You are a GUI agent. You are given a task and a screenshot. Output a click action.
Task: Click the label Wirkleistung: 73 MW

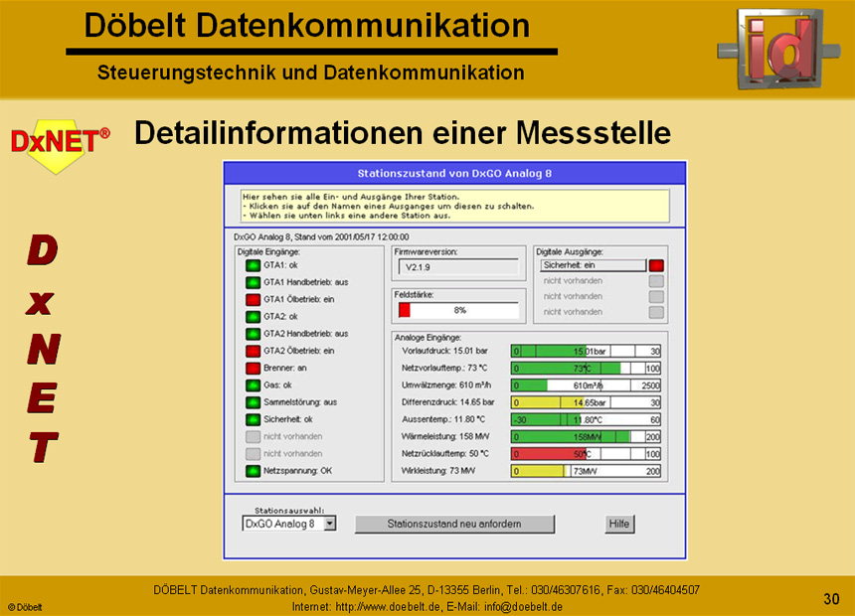(438, 471)
